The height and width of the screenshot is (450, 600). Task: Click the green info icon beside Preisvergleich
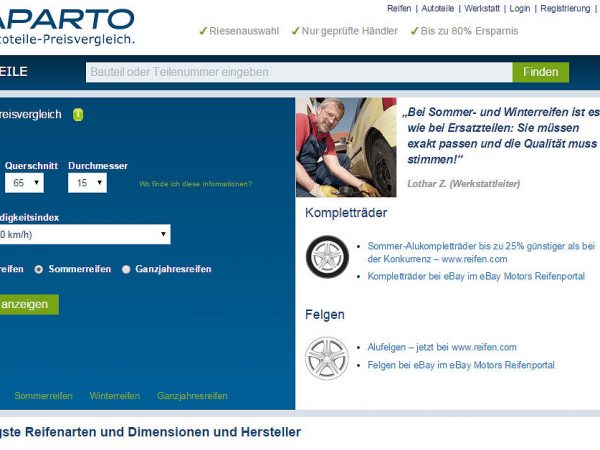(x=78, y=114)
